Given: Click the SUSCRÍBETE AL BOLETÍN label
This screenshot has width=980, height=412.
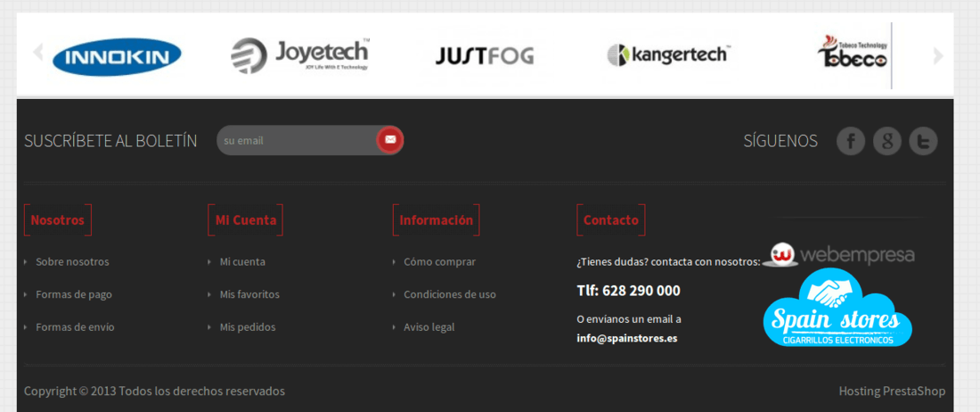Looking at the screenshot, I should pos(110,141).
